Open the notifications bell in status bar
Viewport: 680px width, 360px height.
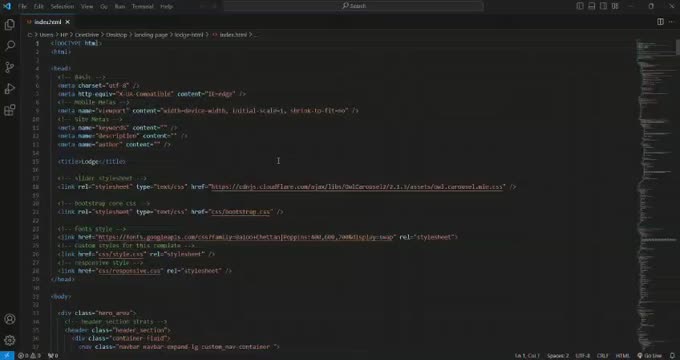pos(672,356)
